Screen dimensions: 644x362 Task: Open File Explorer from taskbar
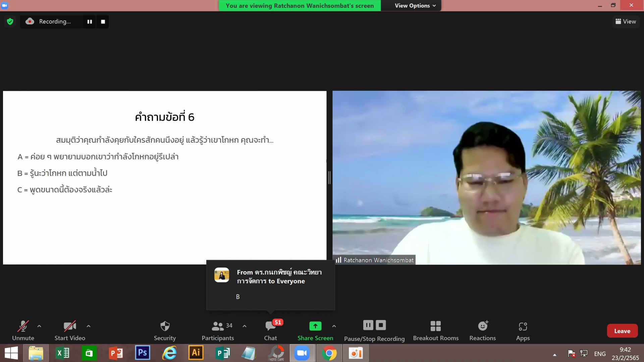36,353
